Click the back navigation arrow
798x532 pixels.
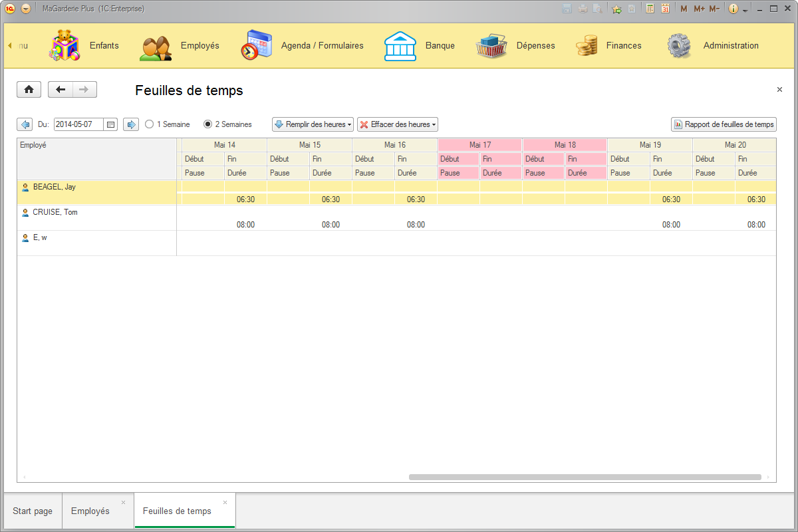pos(59,89)
